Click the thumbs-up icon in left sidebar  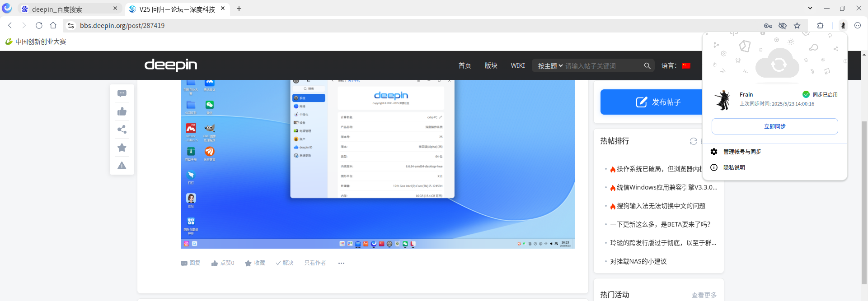click(122, 111)
